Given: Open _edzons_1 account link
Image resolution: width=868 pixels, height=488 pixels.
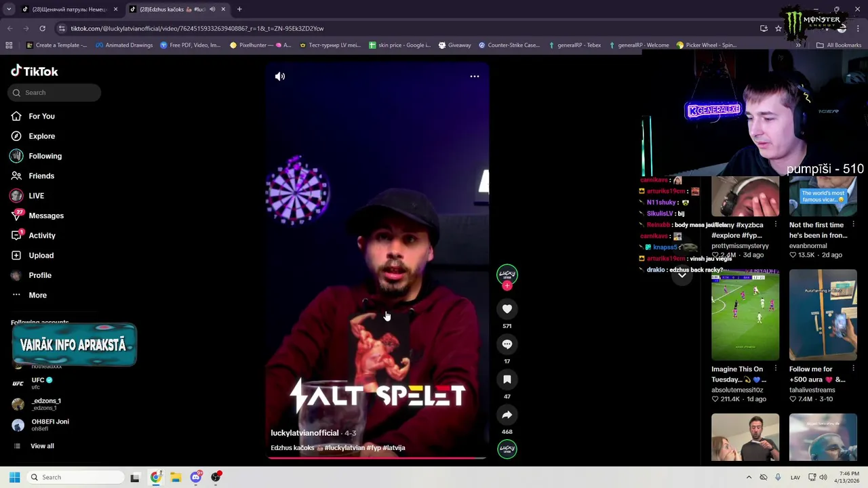Looking at the screenshot, I should [37, 404].
